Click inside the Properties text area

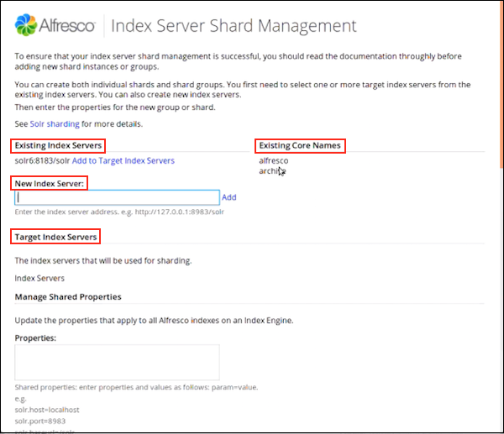point(117,362)
